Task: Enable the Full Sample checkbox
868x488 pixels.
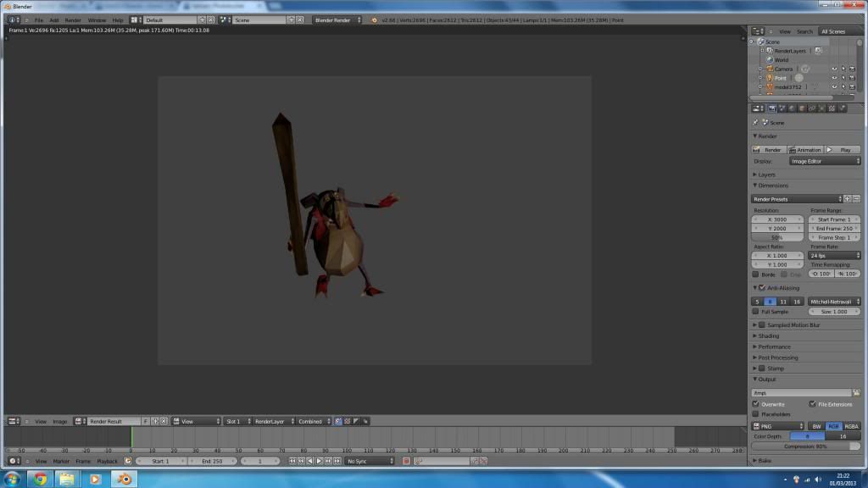Action: (755, 312)
